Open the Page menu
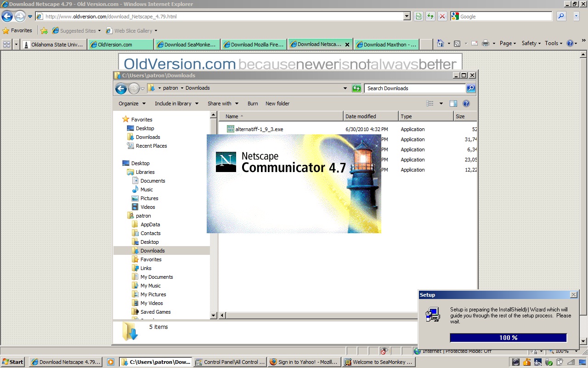588x368 pixels. pyautogui.click(x=508, y=43)
